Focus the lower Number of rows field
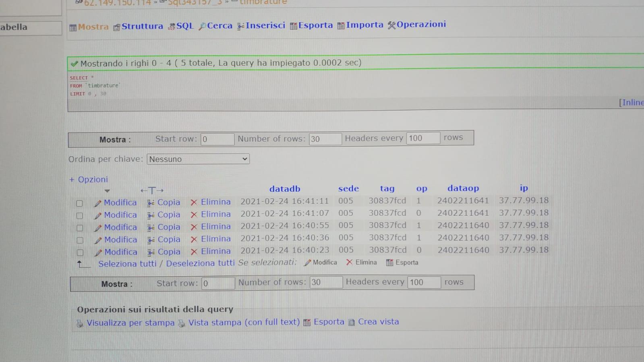The image size is (644, 362). point(326,282)
